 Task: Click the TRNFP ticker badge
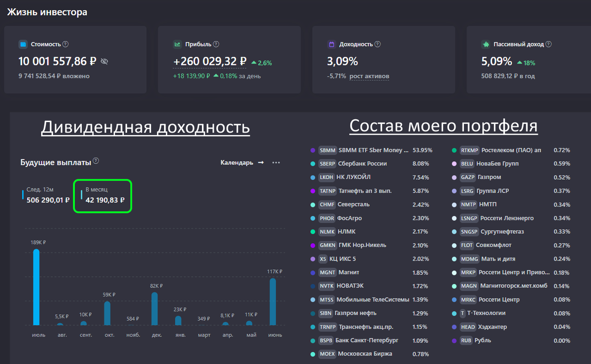tap(328, 327)
